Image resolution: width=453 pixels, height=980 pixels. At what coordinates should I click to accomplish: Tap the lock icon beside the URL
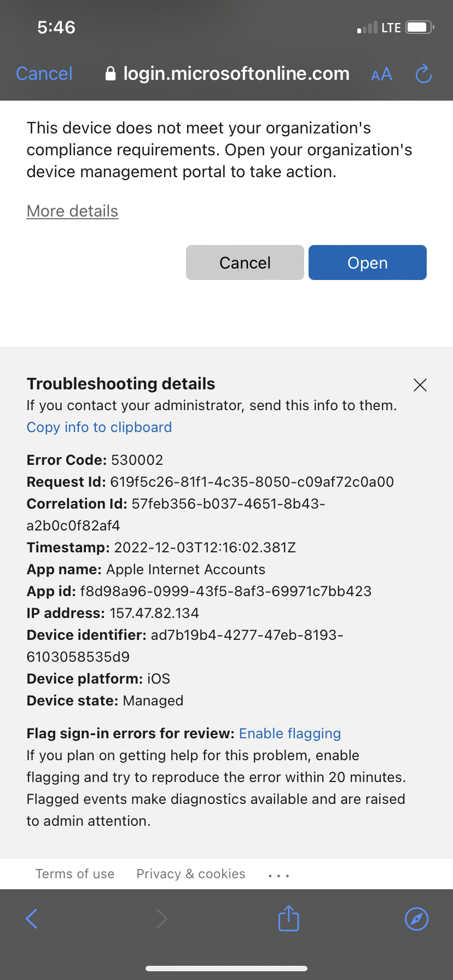[x=111, y=74]
